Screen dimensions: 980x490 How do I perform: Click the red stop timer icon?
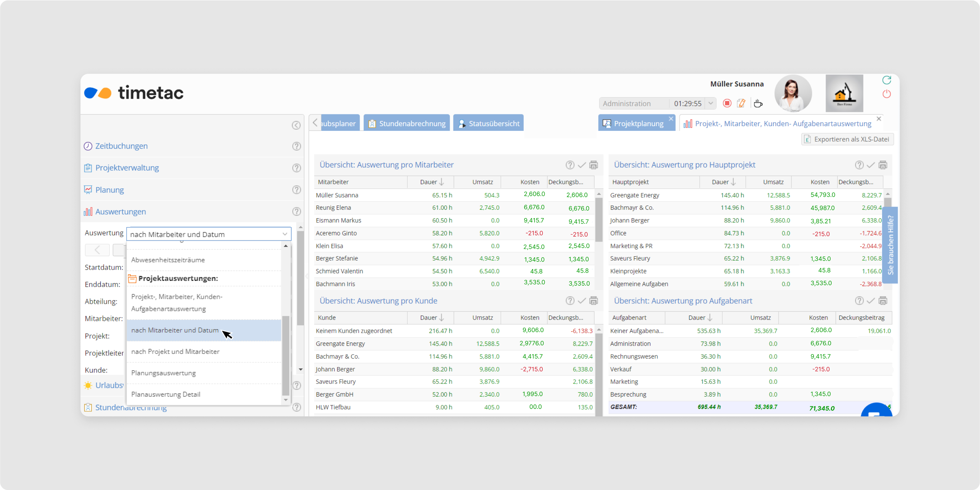click(727, 104)
